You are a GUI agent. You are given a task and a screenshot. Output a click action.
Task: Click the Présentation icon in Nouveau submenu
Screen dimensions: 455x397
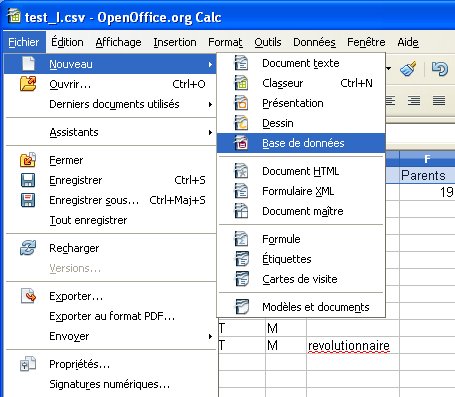[241, 103]
